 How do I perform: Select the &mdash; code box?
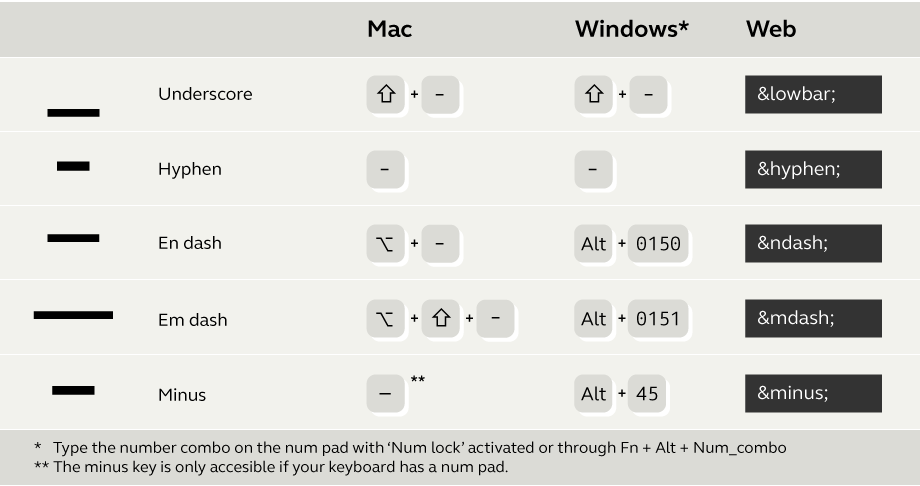pyautogui.click(x=813, y=318)
